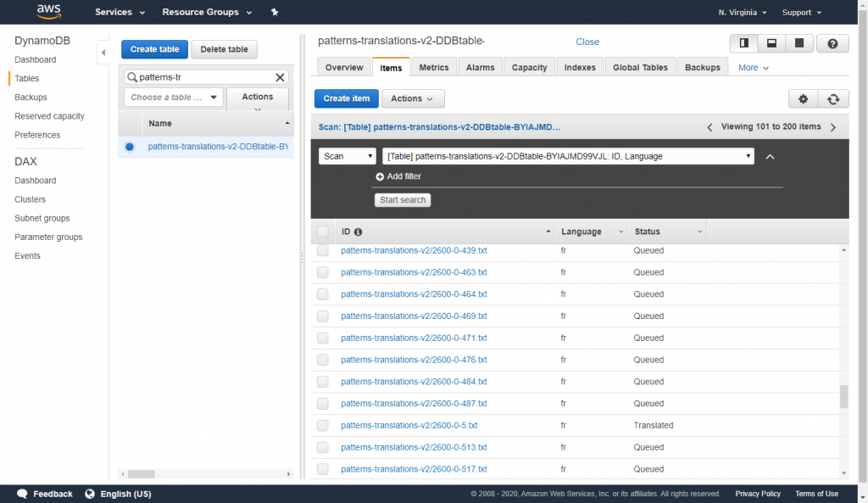Select all items with header checkbox
The width and height of the screenshot is (868, 503).
[x=323, y=231]
